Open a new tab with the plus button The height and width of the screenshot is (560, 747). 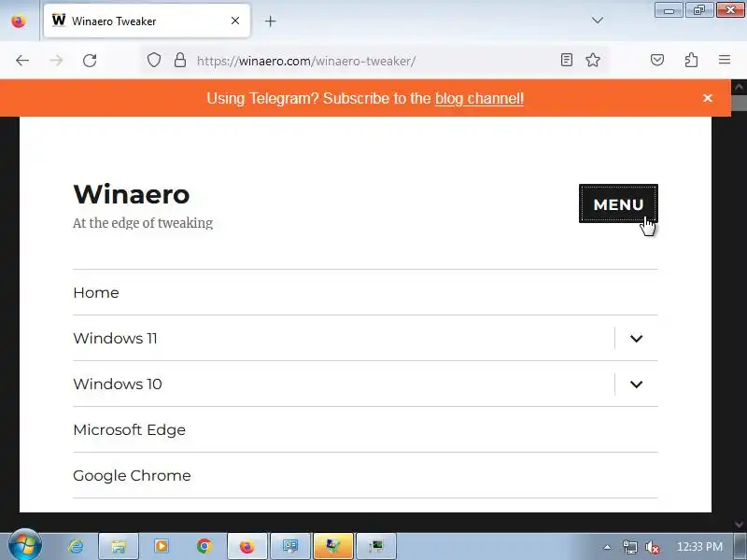[270, 21]
